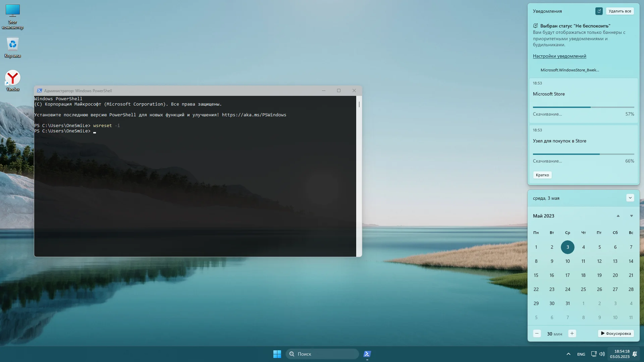The image size is (644, 362).
Task: Click the taskbar Поиск search box
Action: tap(322, 354)
